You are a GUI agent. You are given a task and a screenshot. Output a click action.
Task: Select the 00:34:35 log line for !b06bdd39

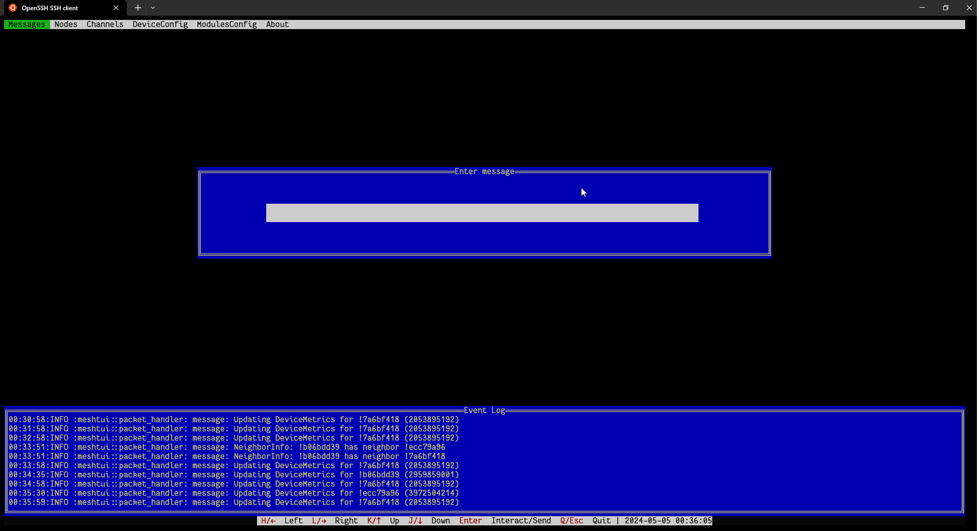click(234, 475)
